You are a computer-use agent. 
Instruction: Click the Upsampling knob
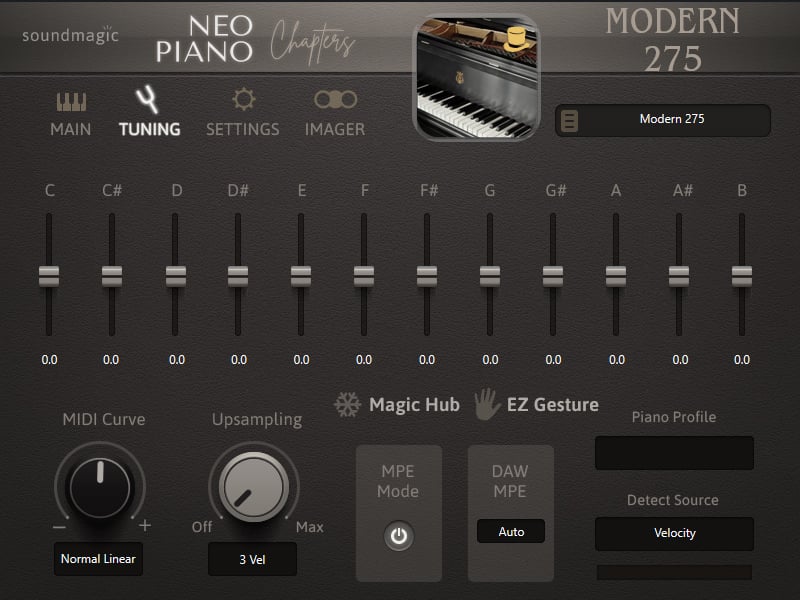tap(254, 487)
